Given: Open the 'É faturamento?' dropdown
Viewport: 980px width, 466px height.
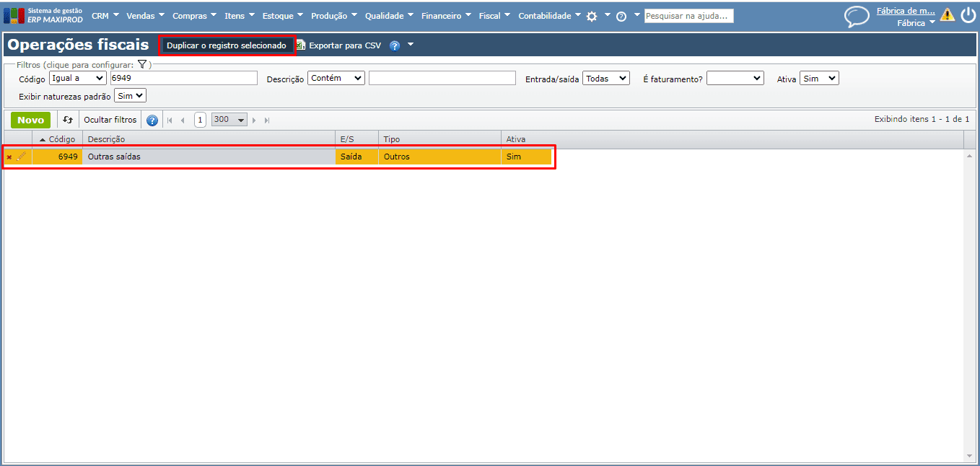Looking at the screenshot, I should click(735, 78).
